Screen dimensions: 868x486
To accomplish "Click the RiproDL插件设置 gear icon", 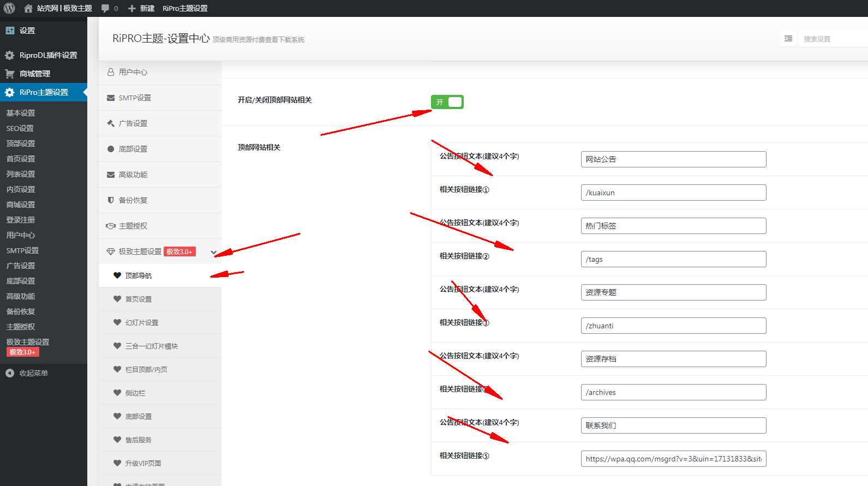I will [x=10, y=55].
